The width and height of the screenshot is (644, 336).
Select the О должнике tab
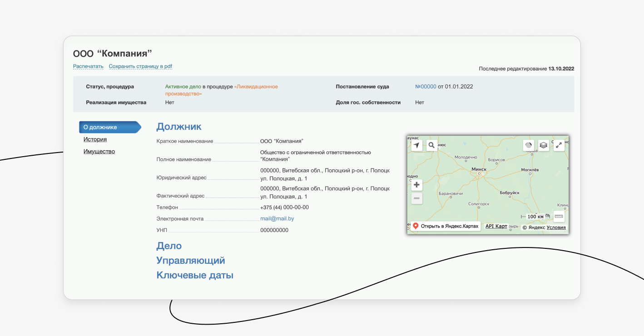(110, 127)
